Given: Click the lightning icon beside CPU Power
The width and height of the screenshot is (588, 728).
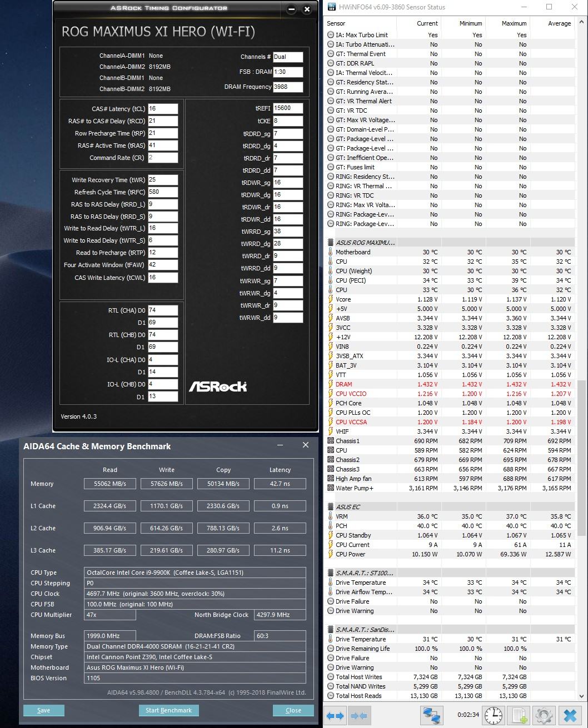Looking at the screenshot, I should tap(331, 554).
